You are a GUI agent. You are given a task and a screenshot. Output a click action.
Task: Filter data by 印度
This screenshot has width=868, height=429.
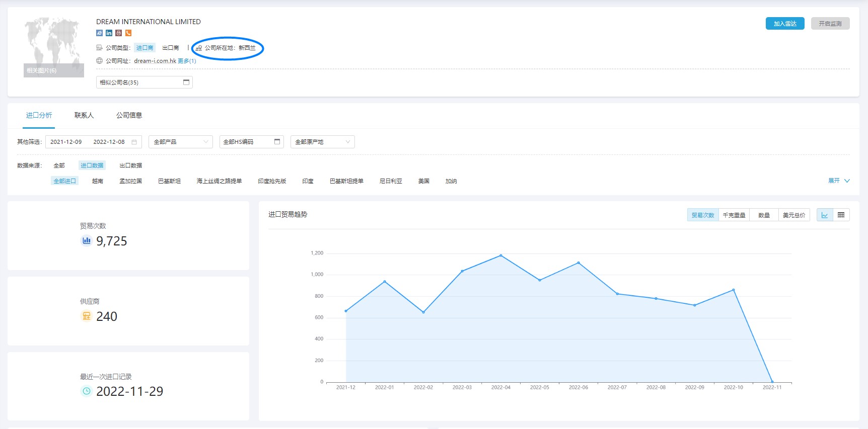click(308, 181)
